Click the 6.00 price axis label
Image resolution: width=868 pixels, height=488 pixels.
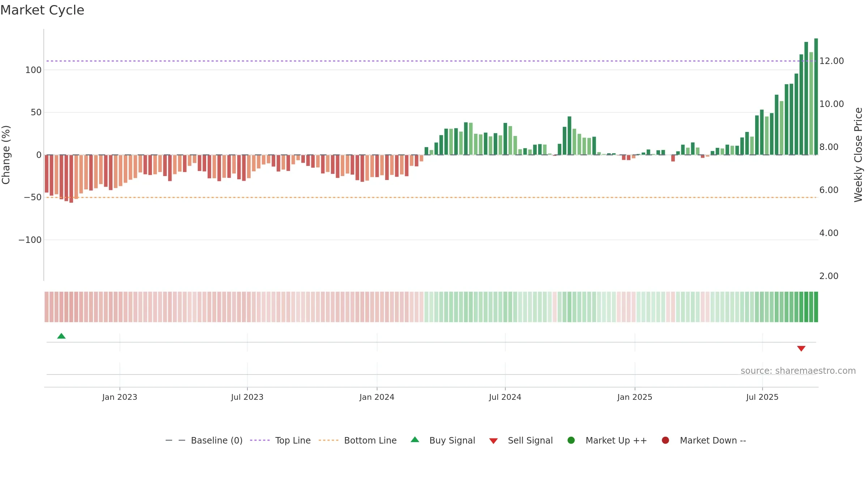829,190
